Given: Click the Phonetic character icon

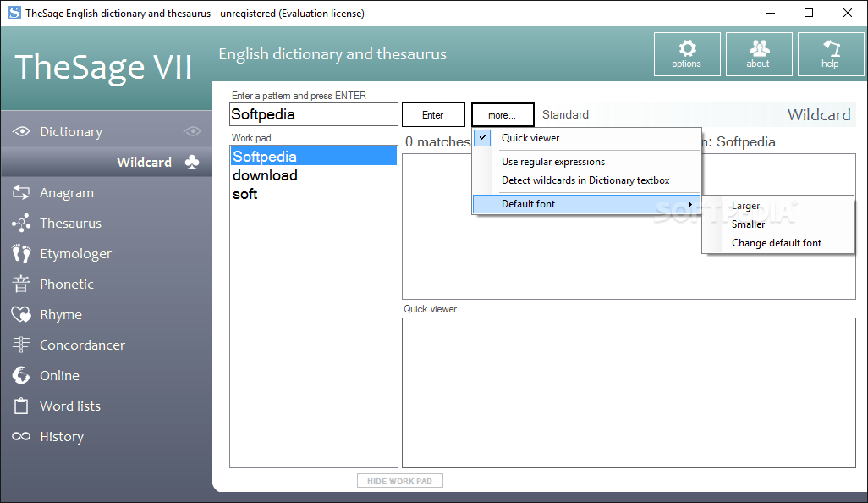Looking at the screenshot, I should point(21,284).
